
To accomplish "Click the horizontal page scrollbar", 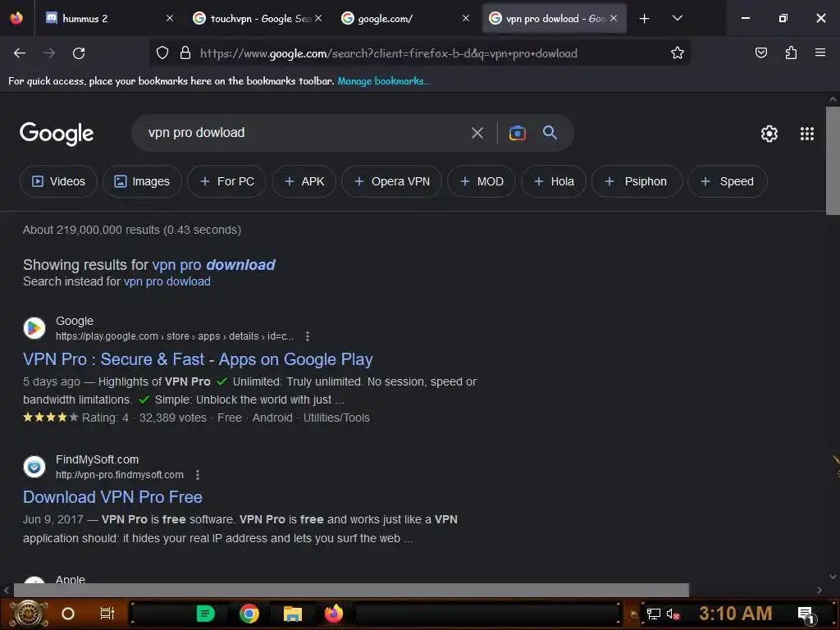I will 351,590.
